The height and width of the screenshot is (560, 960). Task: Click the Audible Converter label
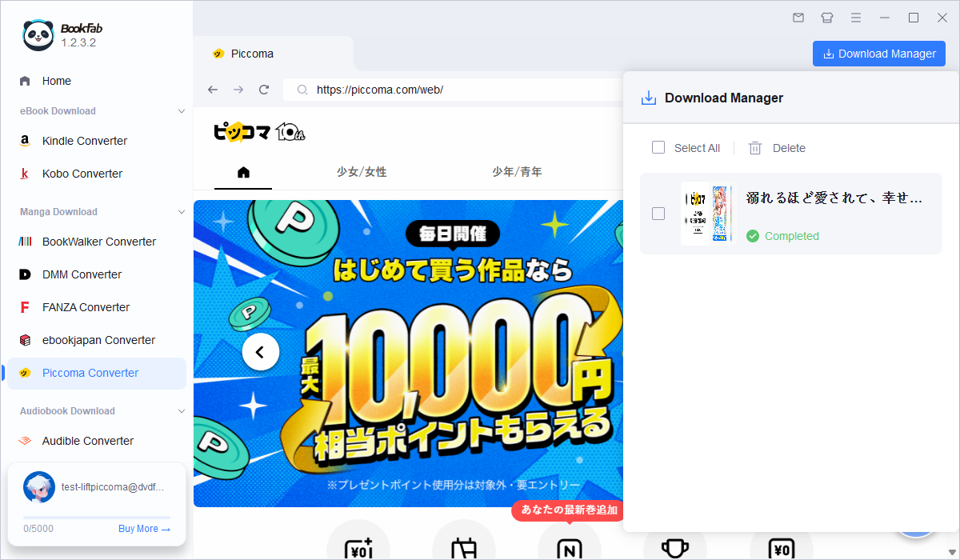click(x=88, y=441)
